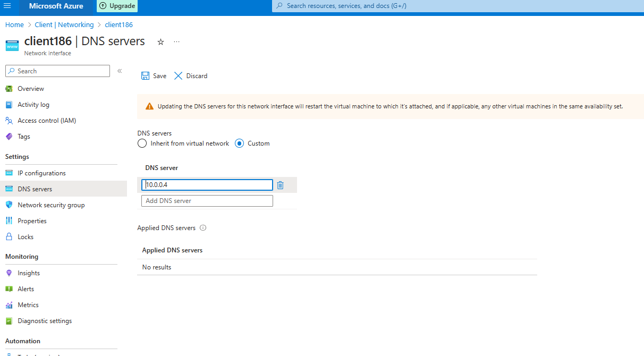Select Inherit from virtual network option
644x356 pixels.
142,143
